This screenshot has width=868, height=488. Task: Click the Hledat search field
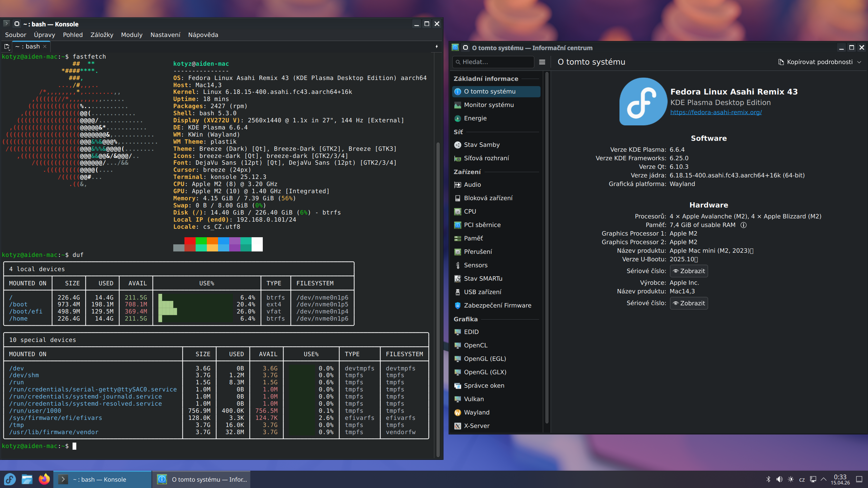click(x=493, y=62)
